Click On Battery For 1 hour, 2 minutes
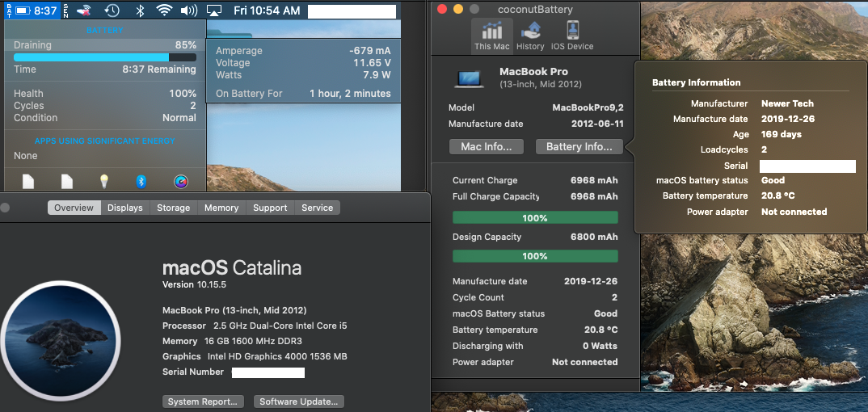 [303, 94]
